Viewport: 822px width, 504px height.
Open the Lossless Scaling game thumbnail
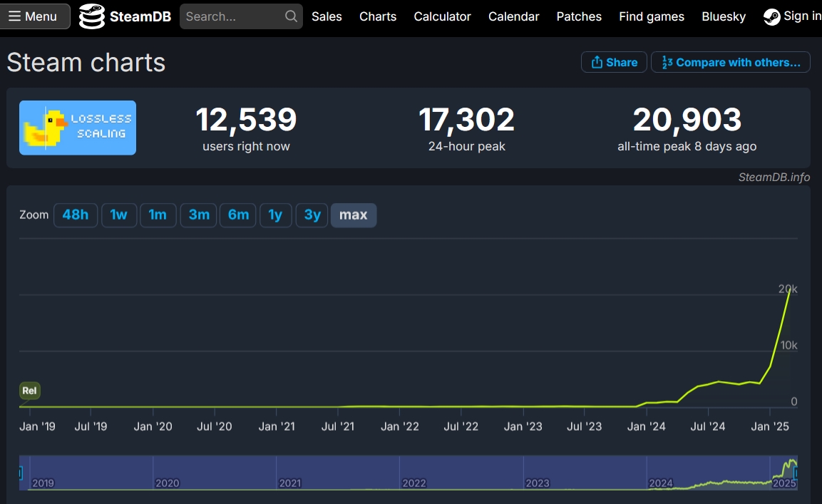pos(78,128)
